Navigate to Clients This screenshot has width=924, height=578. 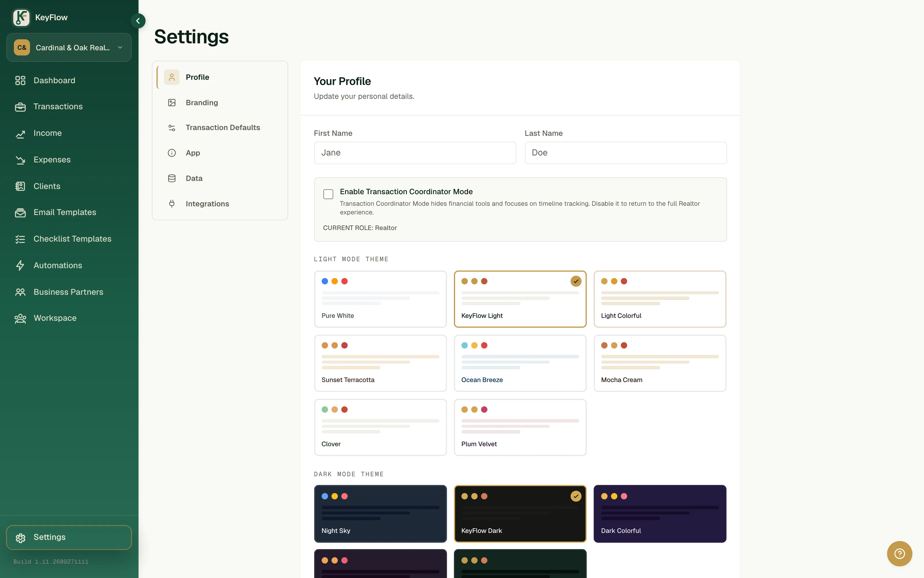click(x=69, y=186)
